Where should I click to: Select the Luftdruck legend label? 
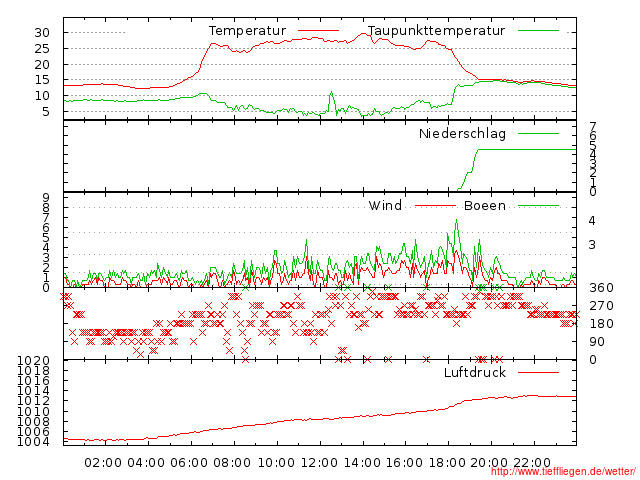tap(475, 372)
